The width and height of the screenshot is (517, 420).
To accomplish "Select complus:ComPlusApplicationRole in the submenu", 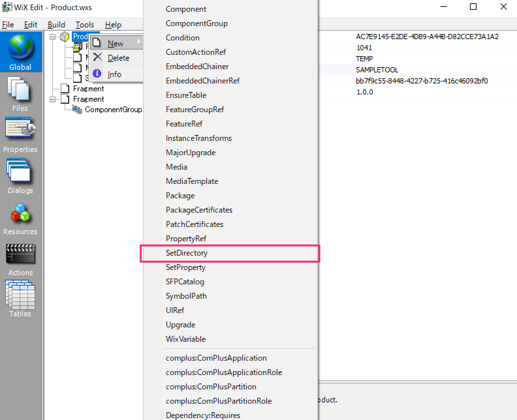I will point(230,372).
